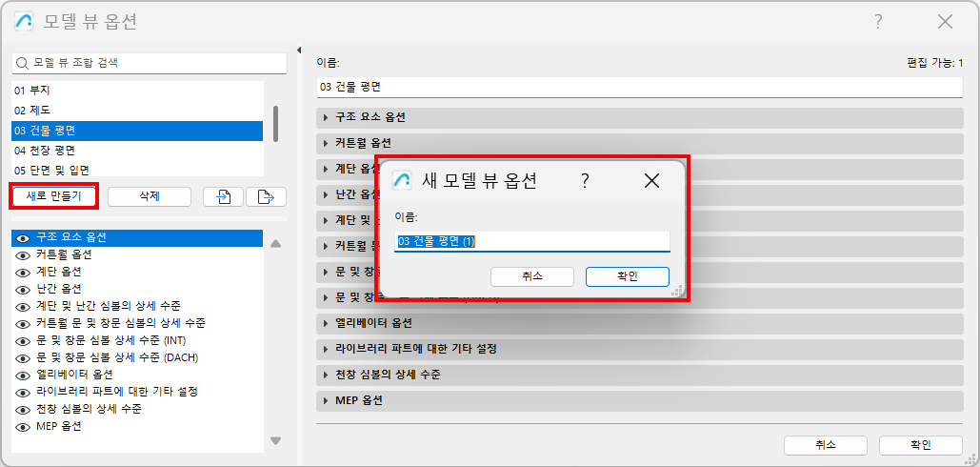Toggle eye for 라이브러리 파트에 대한 기타 설정
This screenshot has width=980, height=467.
coord(23,393)
